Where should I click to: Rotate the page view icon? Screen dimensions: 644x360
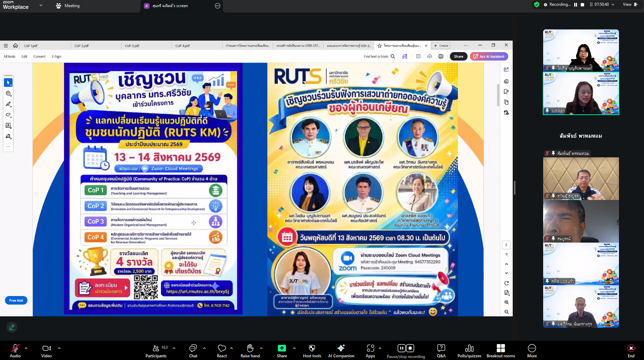tap(507, 283)
